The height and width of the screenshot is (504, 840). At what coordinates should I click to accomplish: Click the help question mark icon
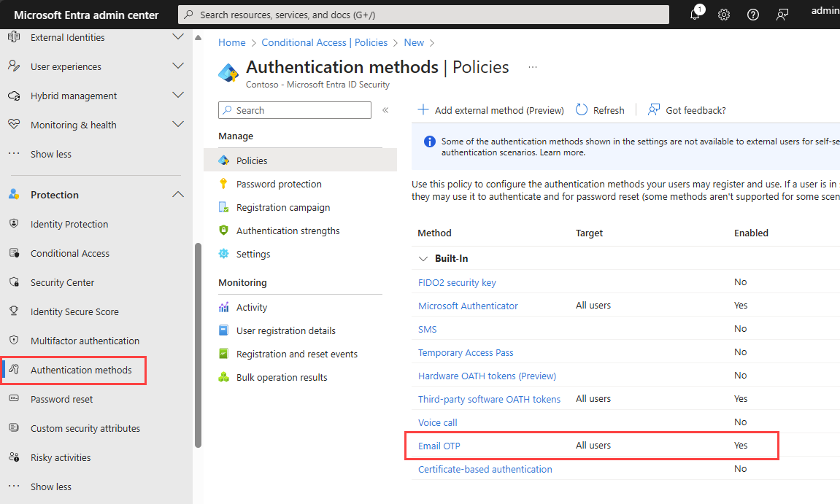pos(753,15)
